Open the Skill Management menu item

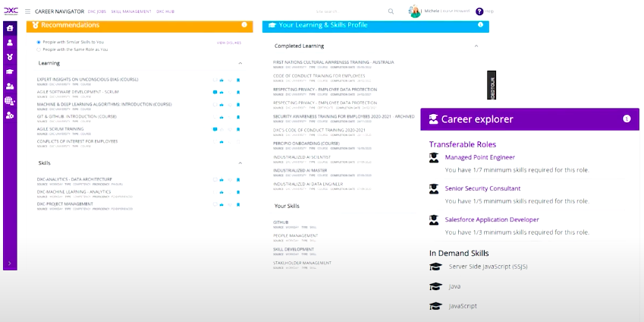pyautogui.click(x=131, y=11)
